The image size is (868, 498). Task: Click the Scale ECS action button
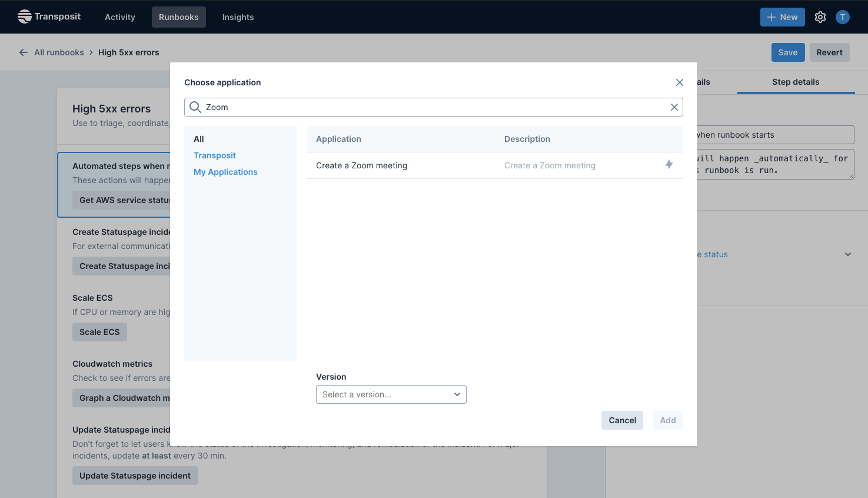[99, 332]
